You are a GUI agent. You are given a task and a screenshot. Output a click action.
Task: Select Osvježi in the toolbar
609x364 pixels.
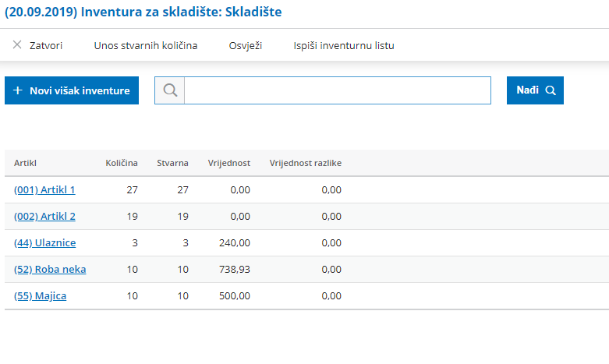click(246, 45)
